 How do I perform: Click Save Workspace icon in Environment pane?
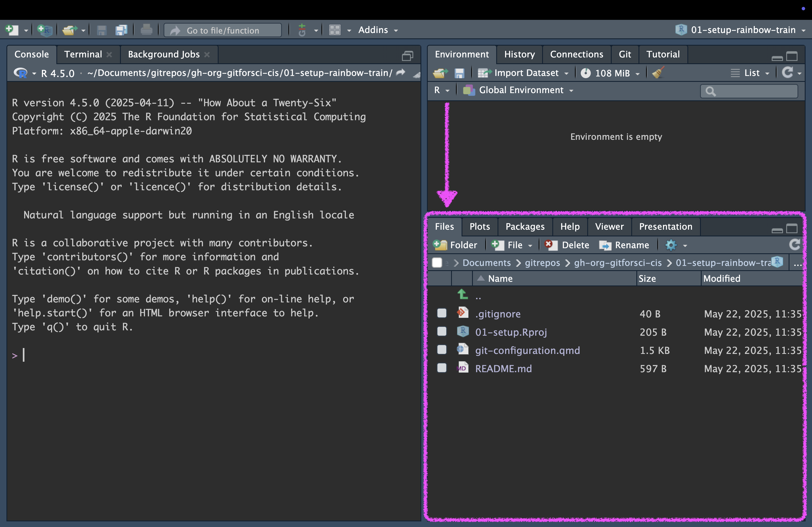(459, 73)
